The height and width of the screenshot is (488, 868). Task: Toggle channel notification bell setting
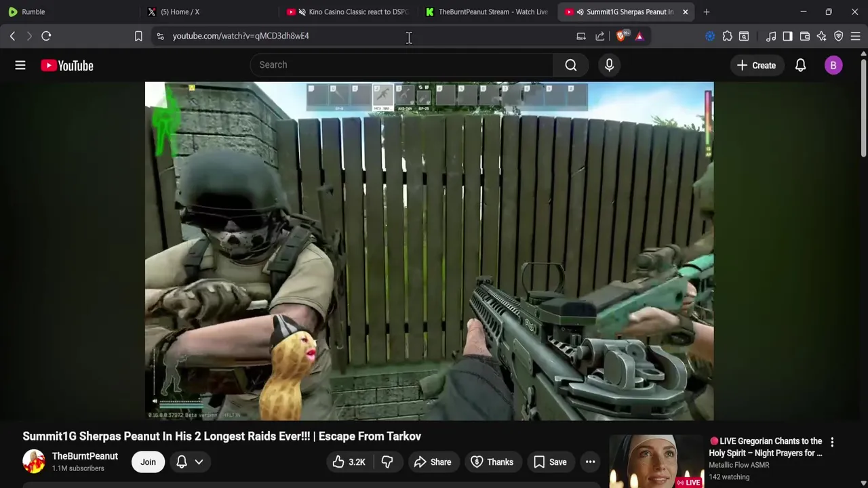tap(182, 462)
